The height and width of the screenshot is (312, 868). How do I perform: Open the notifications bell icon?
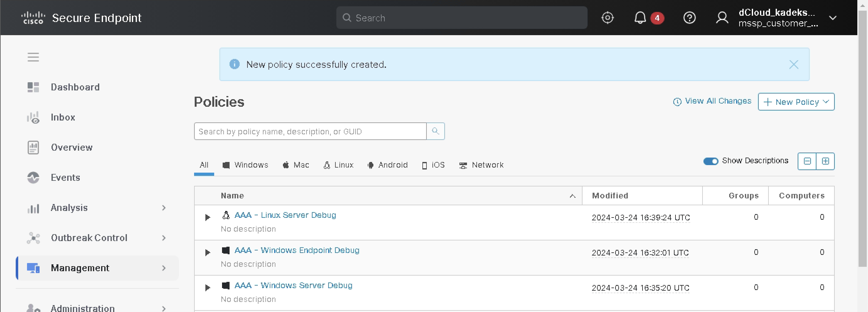[x=640, y=18]
